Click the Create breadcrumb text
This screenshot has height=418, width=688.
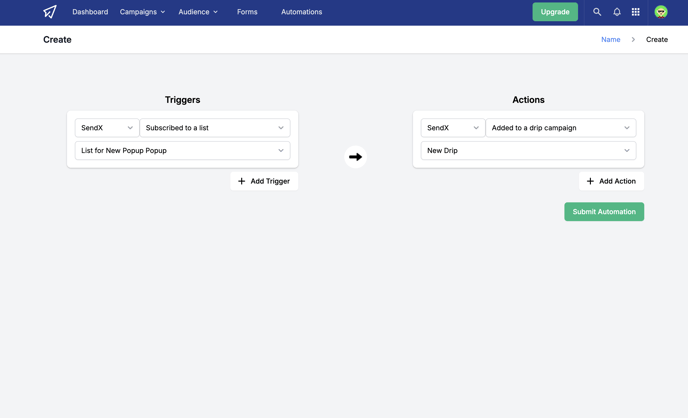click(x=656, y=39)
